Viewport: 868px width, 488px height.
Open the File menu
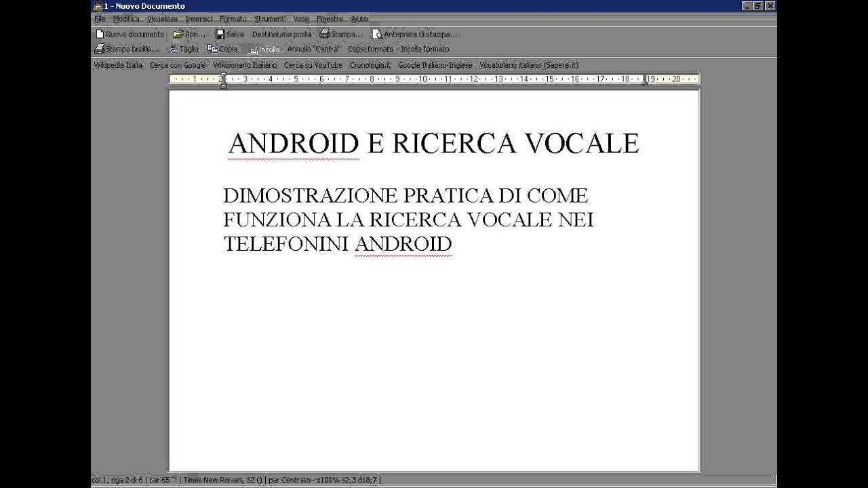pos(100,19)
